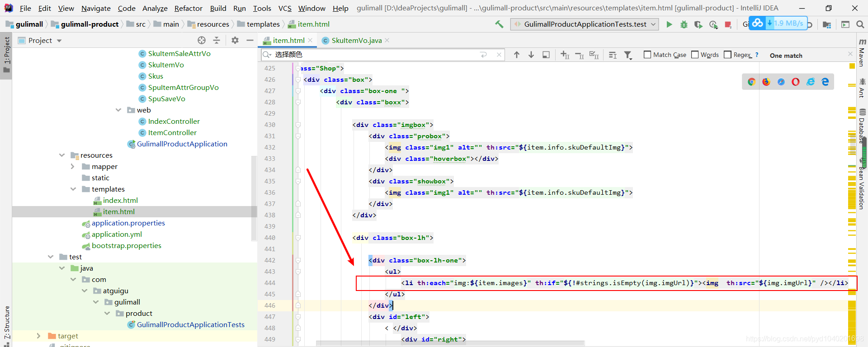
Task: Run with profiler clock icon
Action: [x=713, y=24]
